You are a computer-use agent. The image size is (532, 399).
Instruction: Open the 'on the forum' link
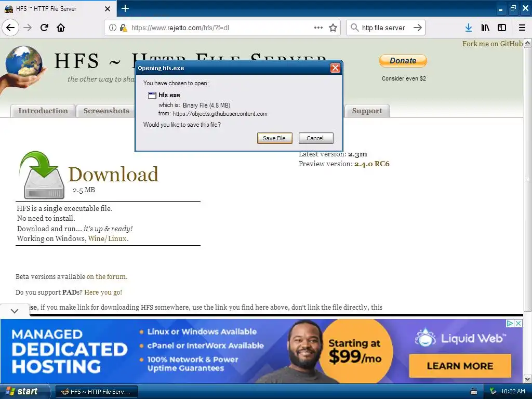(x=107, y=276)
